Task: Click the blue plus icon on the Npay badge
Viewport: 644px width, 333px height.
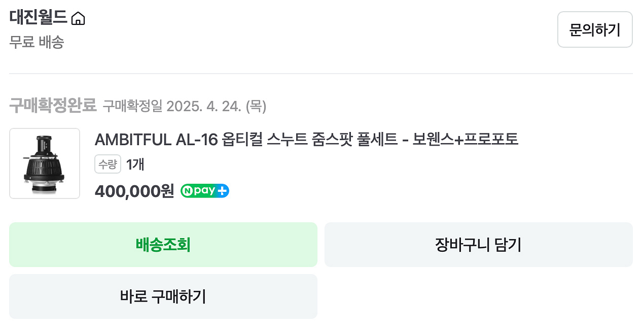Action: 223,191
